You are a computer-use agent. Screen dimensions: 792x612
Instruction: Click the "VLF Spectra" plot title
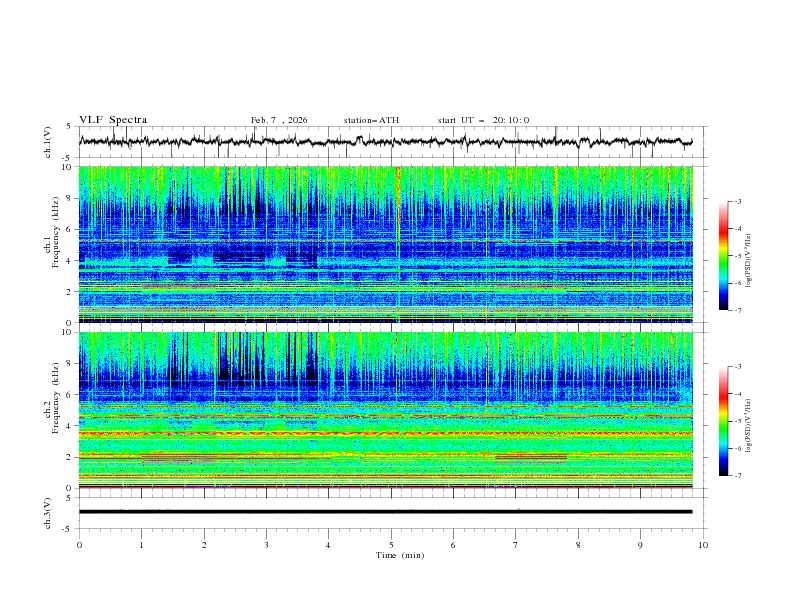pyautogui.click(x=113, y=120)
